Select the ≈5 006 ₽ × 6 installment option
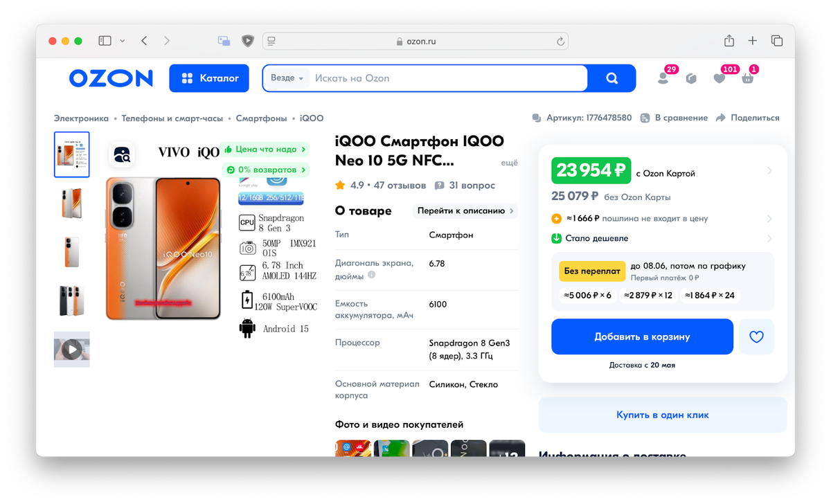This screenshot has width=831, height=504. tap(587, 296)
